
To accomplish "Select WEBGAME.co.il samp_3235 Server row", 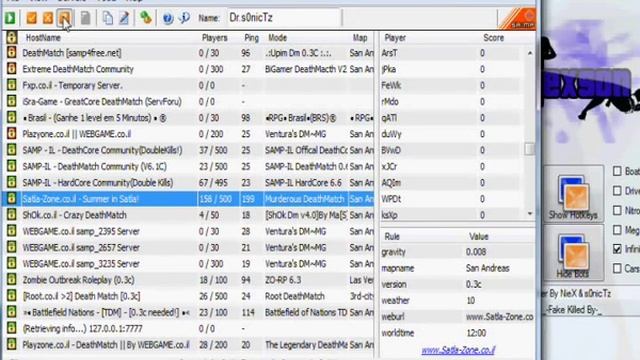I will click(x=189, y=264).
